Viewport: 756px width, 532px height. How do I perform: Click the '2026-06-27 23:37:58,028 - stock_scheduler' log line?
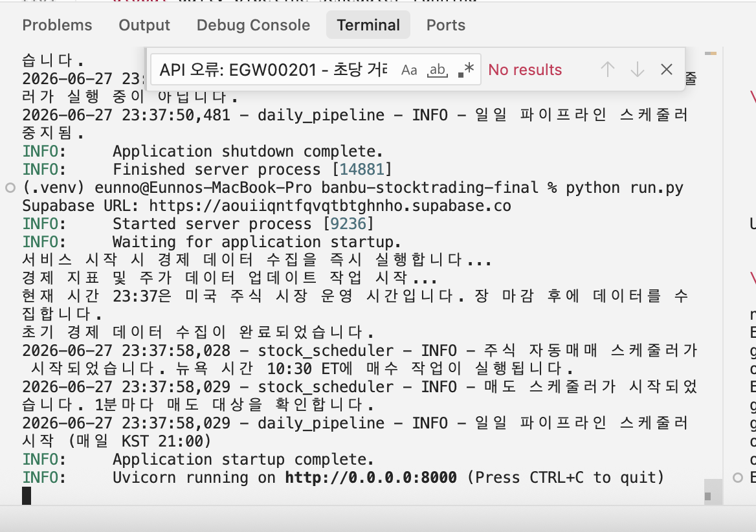pos(360,359)
